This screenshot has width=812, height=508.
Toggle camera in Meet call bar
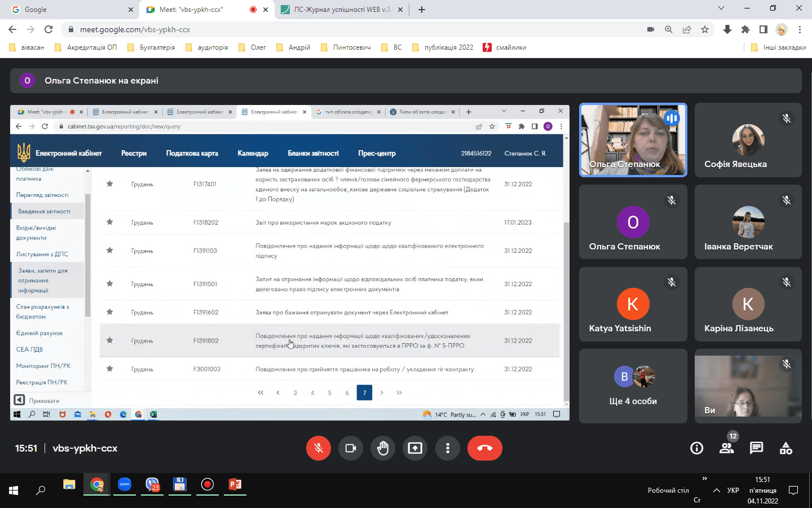tap(351, 448)
